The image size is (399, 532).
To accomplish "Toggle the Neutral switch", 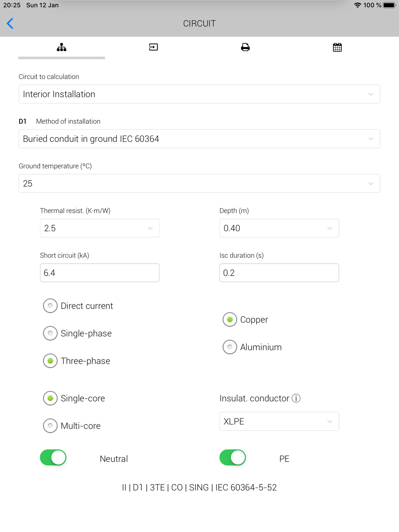I will (x=53, y=457).
